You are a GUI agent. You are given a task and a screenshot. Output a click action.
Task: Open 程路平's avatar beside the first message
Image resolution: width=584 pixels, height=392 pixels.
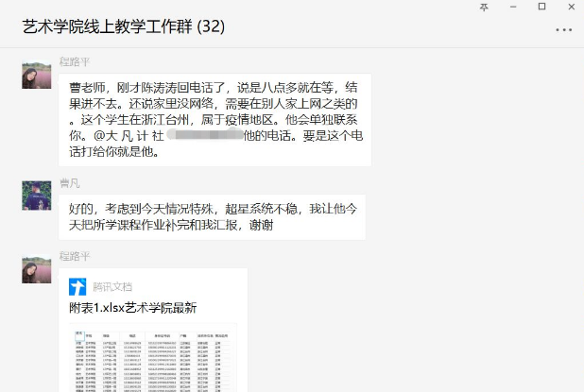[x=37, y=74]
